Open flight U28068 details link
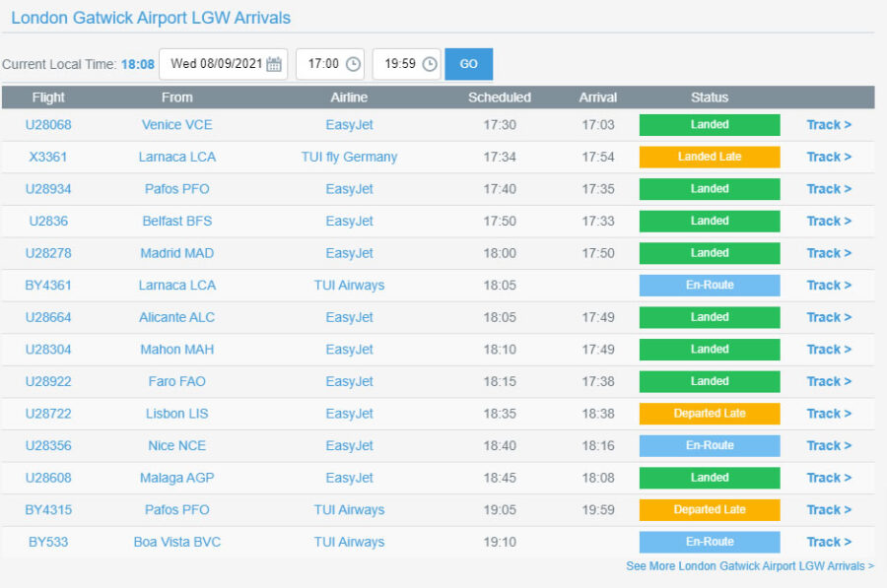 (x=48, y=125)
